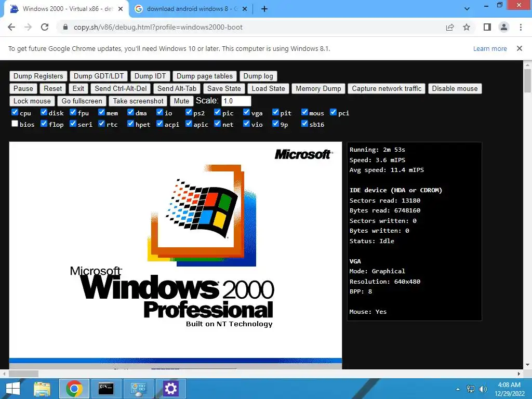The width and height of the screenshot is (532, 399).
Task: Mute the emulator sound
Action: coord(181,101)
